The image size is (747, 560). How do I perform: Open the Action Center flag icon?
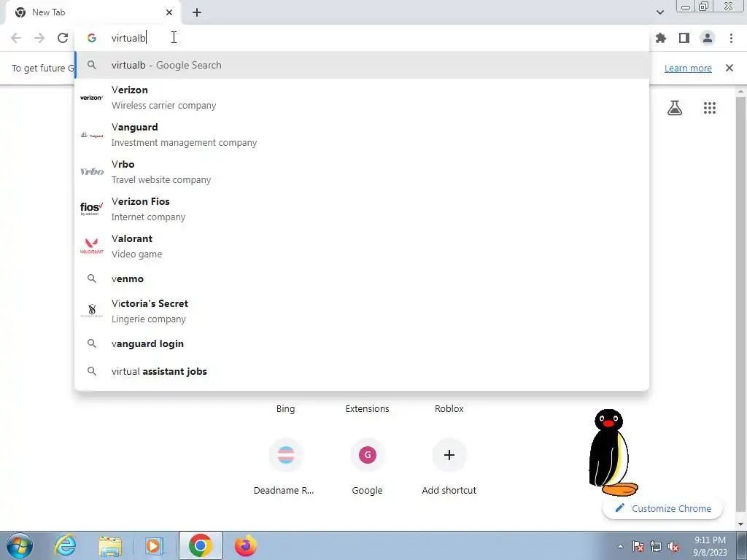coord(638,546)
